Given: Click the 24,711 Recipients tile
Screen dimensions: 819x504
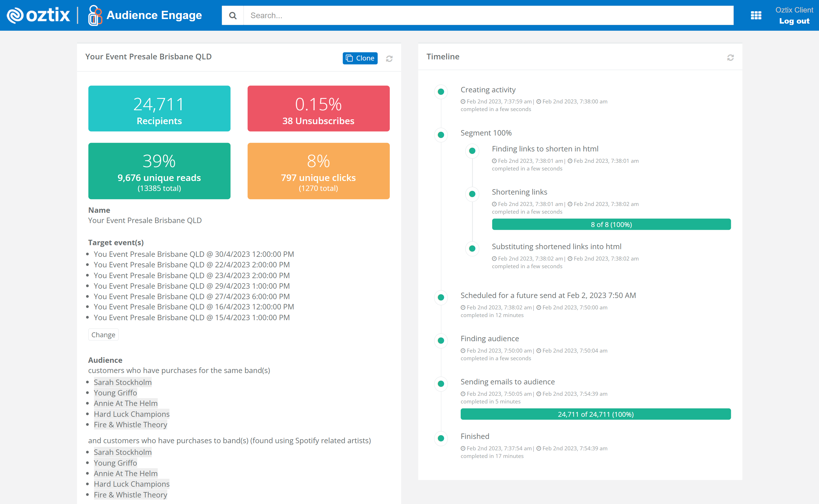Looking at the screenshot, I should tap(159, 109).
